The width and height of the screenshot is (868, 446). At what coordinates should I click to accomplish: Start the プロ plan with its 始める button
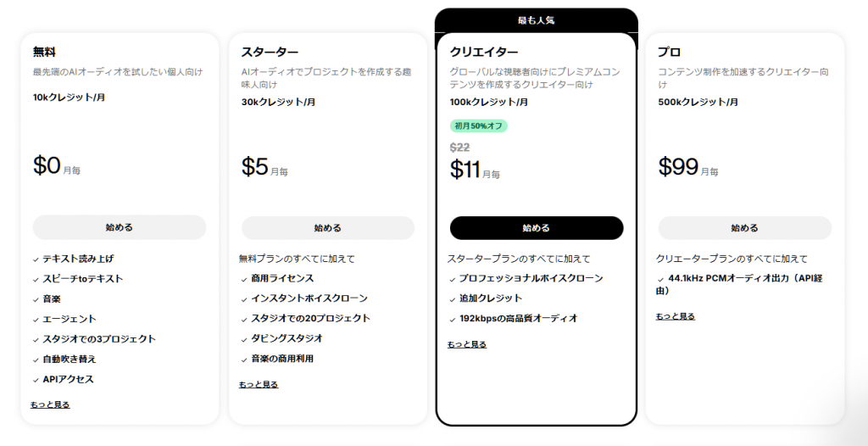coord(744,228)
